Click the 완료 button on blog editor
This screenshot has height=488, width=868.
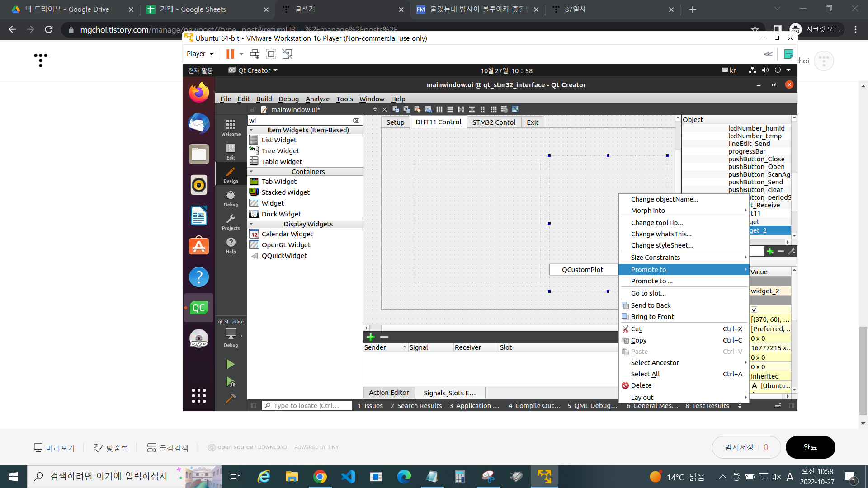tap(810, 447)
